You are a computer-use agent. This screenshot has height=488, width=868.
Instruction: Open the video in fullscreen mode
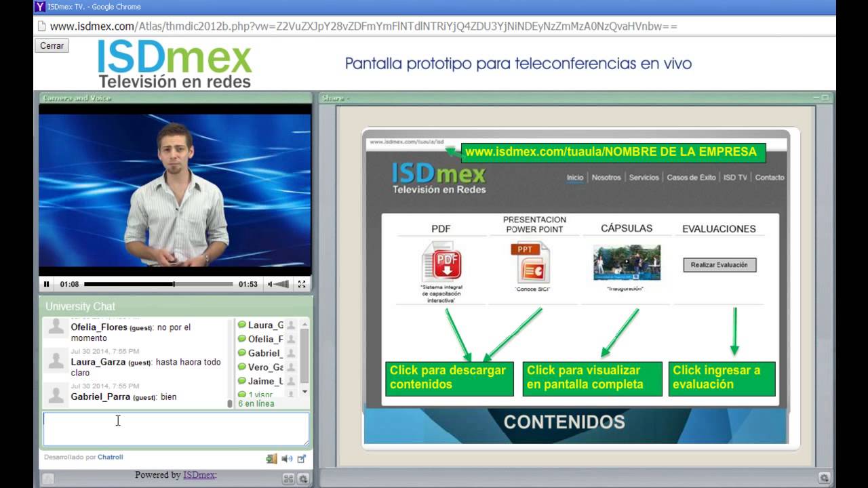point(302,285)
